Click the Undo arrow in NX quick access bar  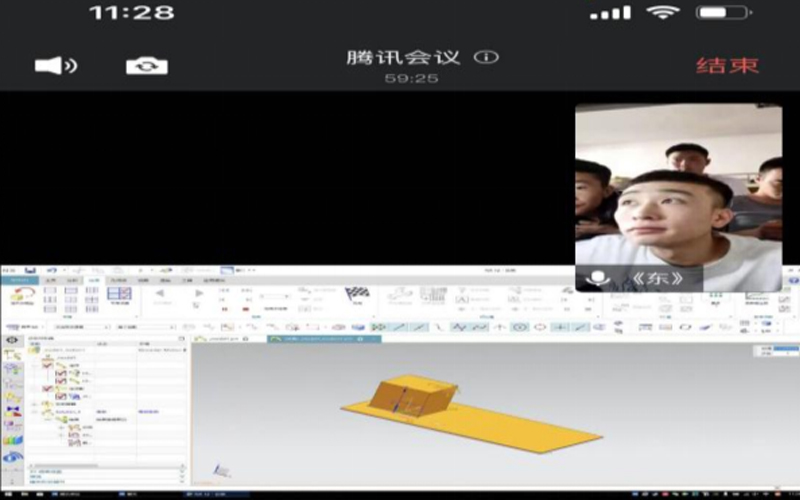(52, 270)
